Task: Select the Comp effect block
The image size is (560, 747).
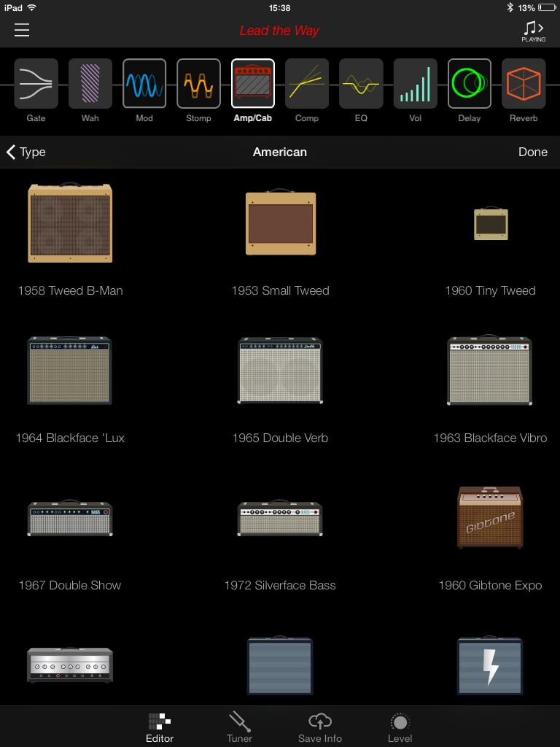Action: click(x=307, y=84)
